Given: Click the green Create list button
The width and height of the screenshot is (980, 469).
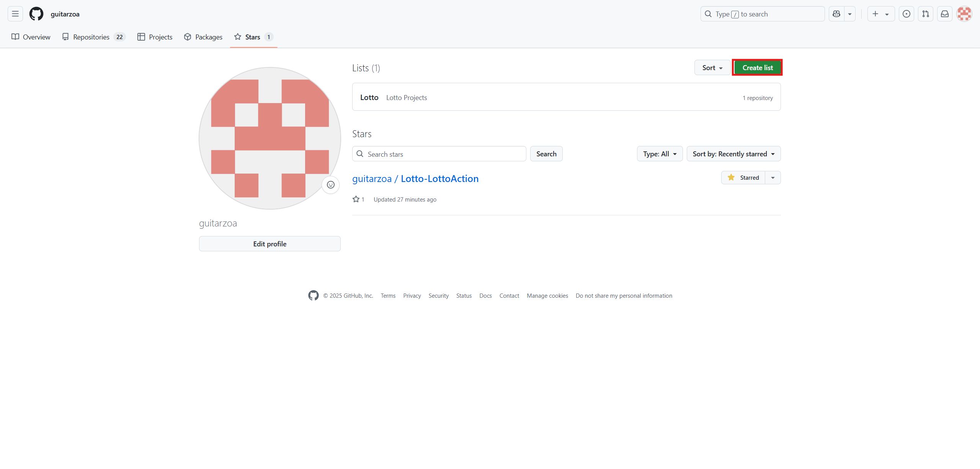Looking at the screenshot, I should coord(757,67).
